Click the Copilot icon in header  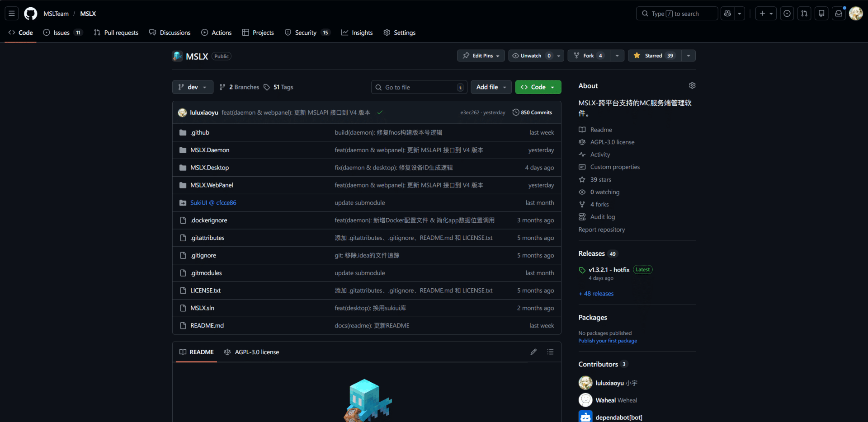(x=727, y=14)
